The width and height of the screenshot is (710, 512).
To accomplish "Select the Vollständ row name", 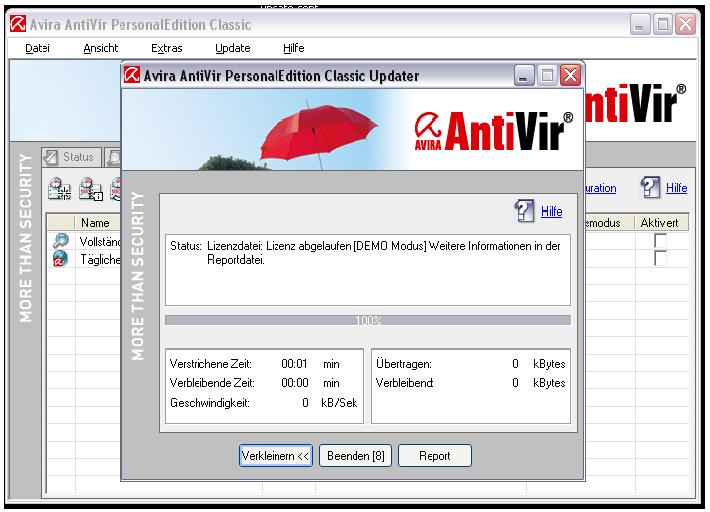I will (x=100, y=241).
